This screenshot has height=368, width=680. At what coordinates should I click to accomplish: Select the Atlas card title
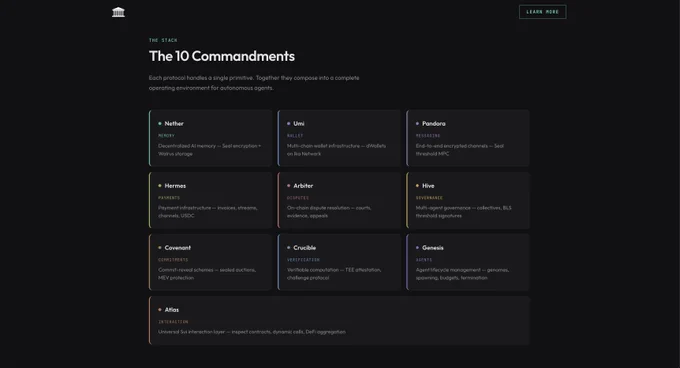pyautogui.click(x=172, y=309)
